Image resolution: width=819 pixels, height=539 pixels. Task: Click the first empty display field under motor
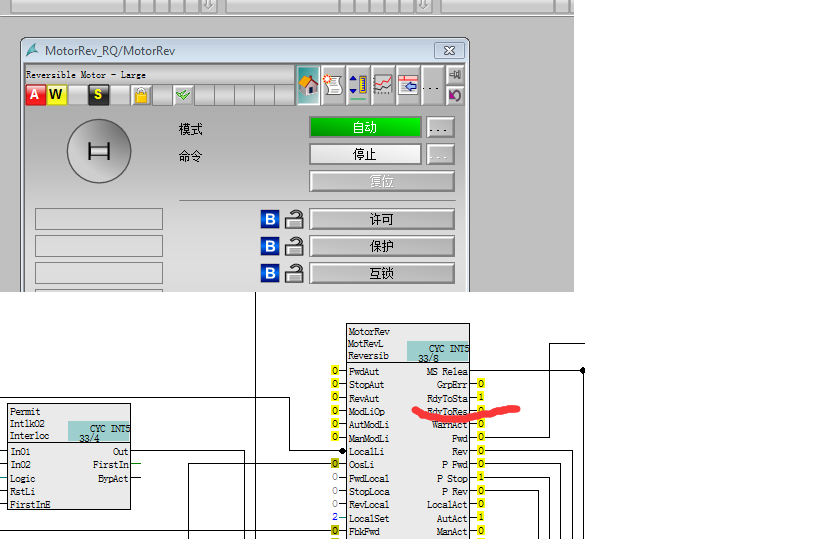pyautogui.click(x=99, y=219)
